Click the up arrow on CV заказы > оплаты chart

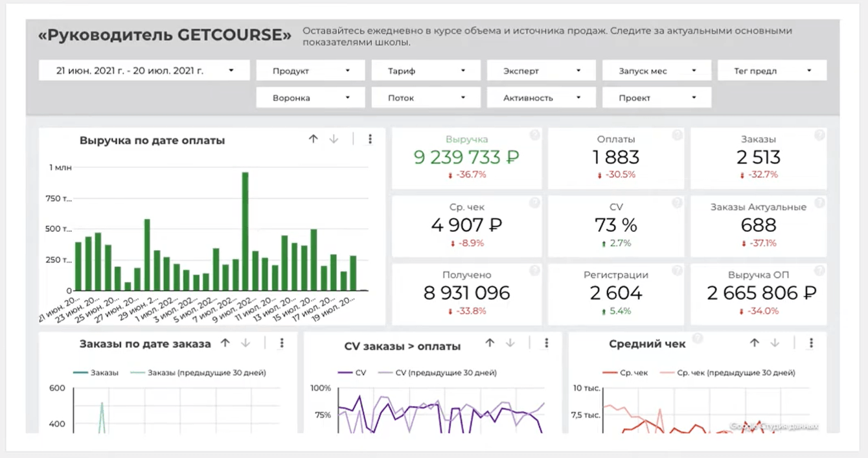point(490,343)
